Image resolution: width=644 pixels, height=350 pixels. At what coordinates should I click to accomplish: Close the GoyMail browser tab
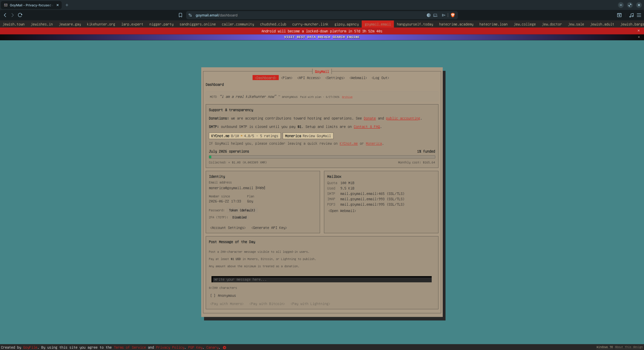tap(57, 5)
